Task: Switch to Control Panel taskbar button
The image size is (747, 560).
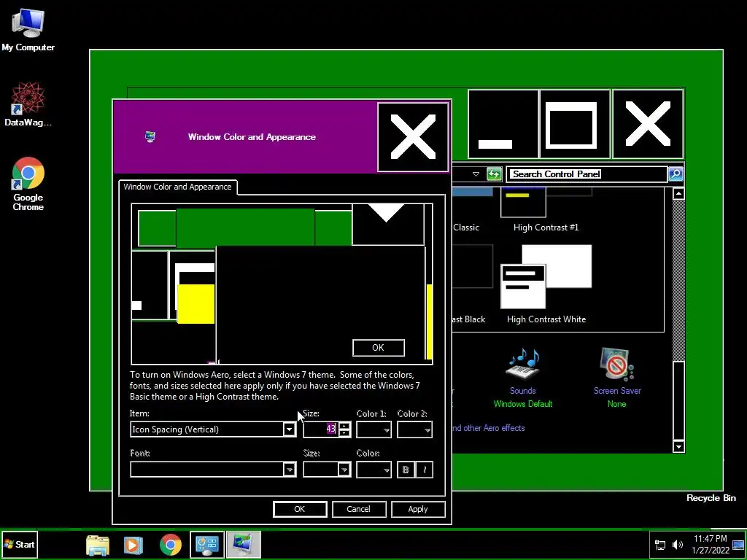Action: coord(207,545)
